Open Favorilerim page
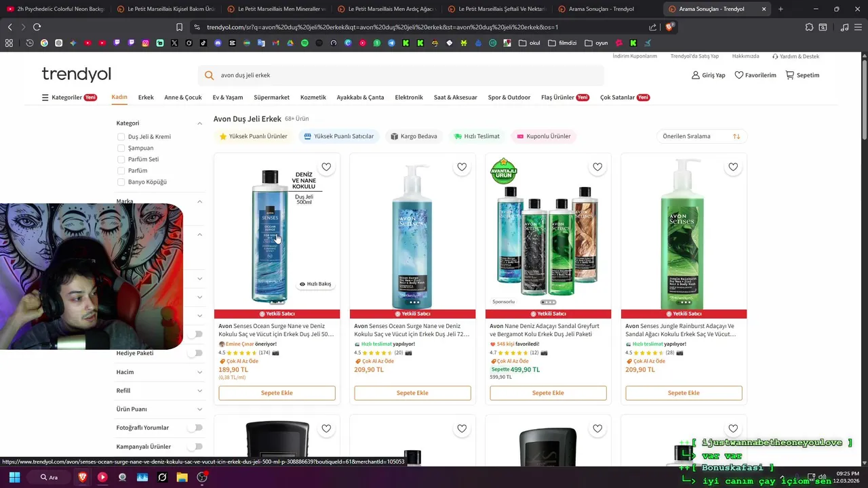868x488 pixels. [755, 75]
